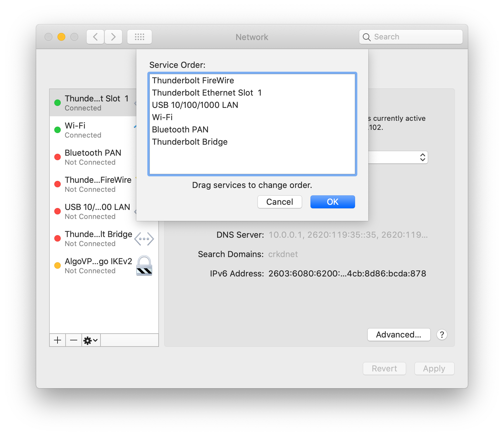Remove the selected service with the minus button
The height and width of the screenshot is (436, 504).
point(74,340)
